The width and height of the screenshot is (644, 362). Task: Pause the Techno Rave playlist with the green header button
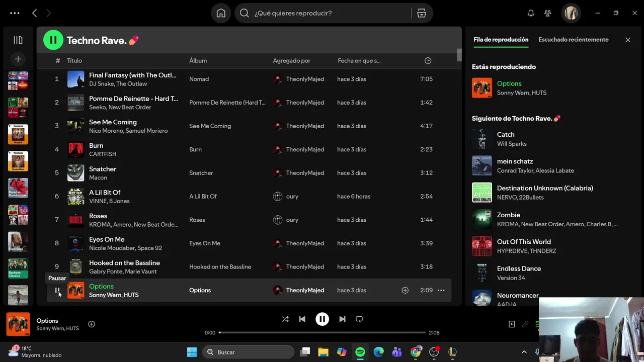pyautogui.click(x=53, y=40)
